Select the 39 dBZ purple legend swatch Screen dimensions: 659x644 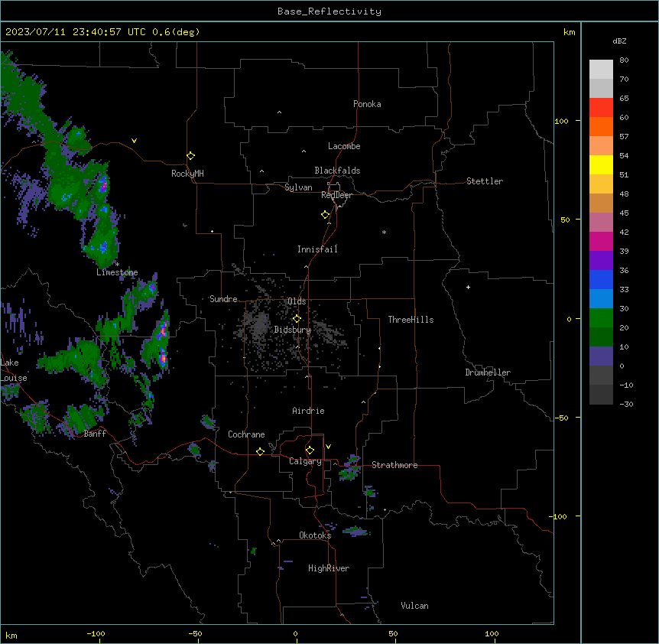[601, 260]
